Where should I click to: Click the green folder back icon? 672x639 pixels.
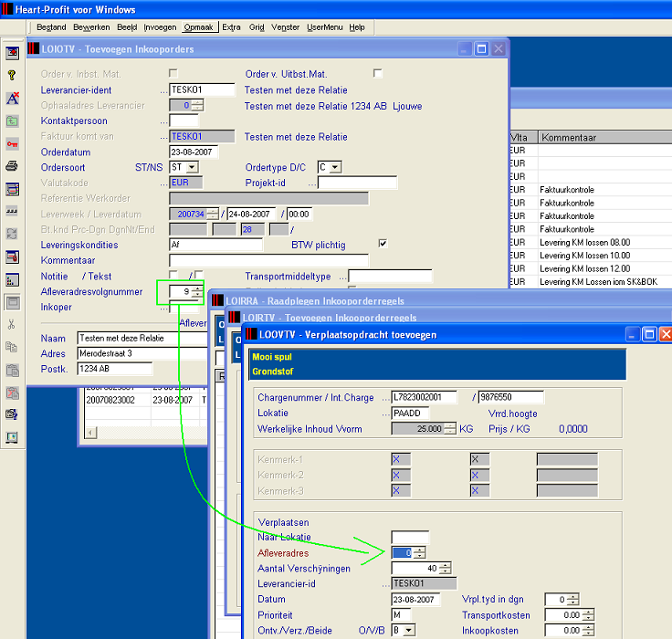coord(12,121)
